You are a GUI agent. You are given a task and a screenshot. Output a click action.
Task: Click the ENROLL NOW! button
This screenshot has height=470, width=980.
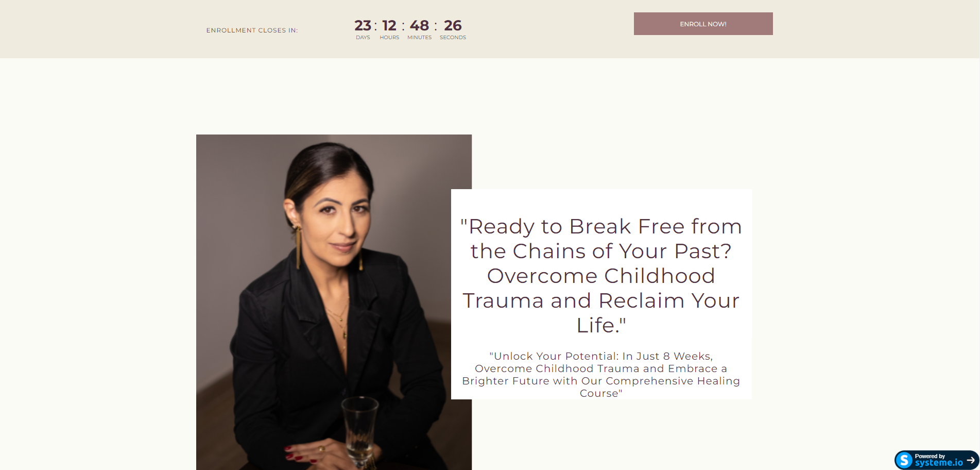(x=703, y=24)
